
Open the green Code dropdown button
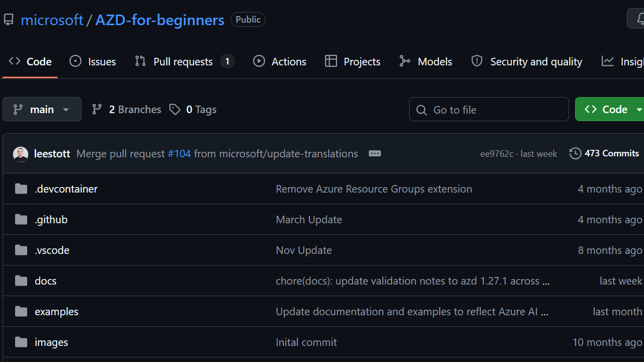coord(610,109)
